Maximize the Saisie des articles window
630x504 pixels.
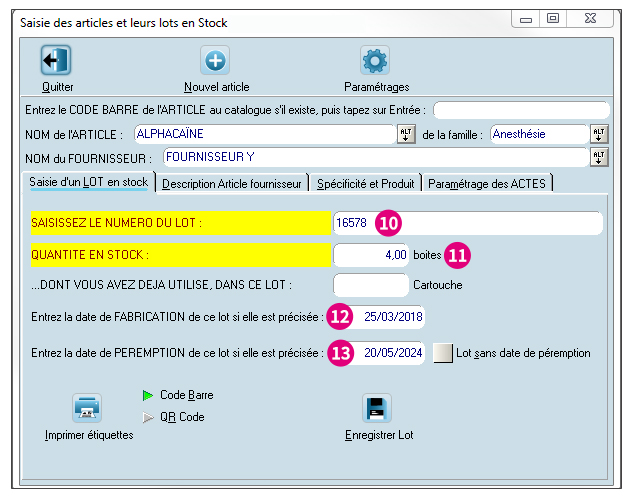553,18
